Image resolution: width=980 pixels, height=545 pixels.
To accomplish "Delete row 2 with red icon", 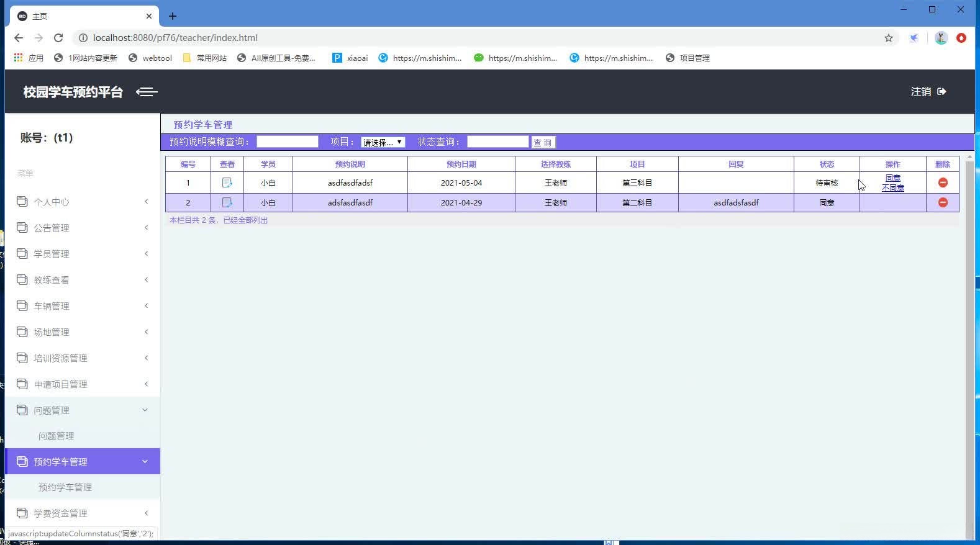I will coord(943,202).
